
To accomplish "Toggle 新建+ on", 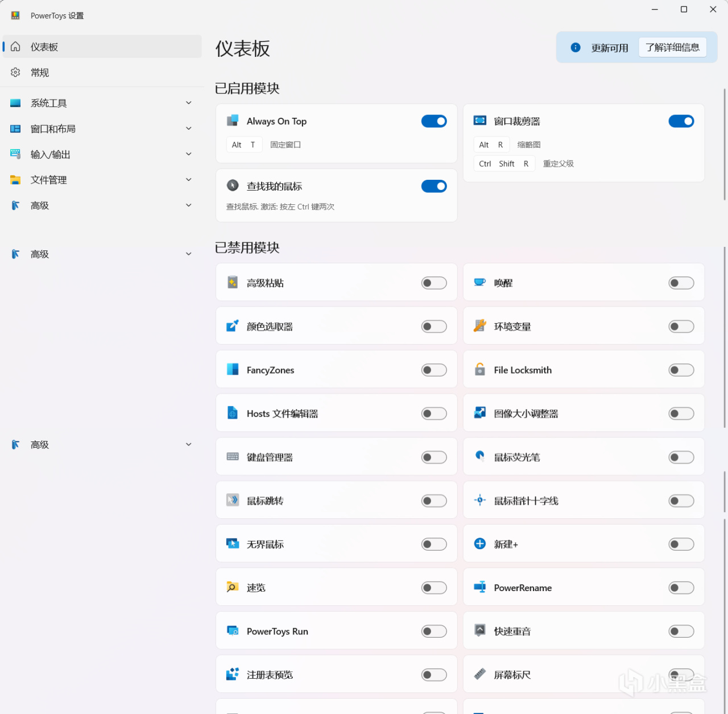I will [681, 544].
